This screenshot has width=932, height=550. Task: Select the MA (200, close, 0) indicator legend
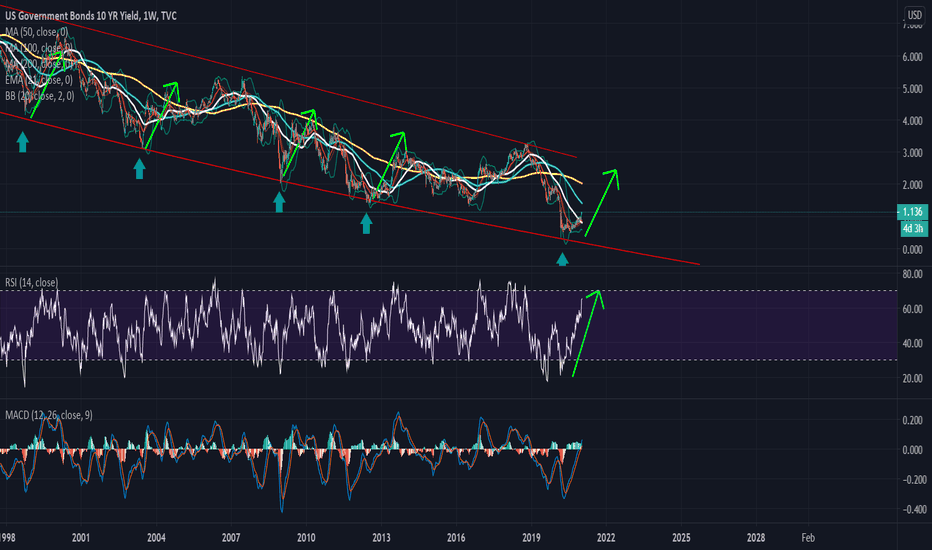tap(39, 64)
